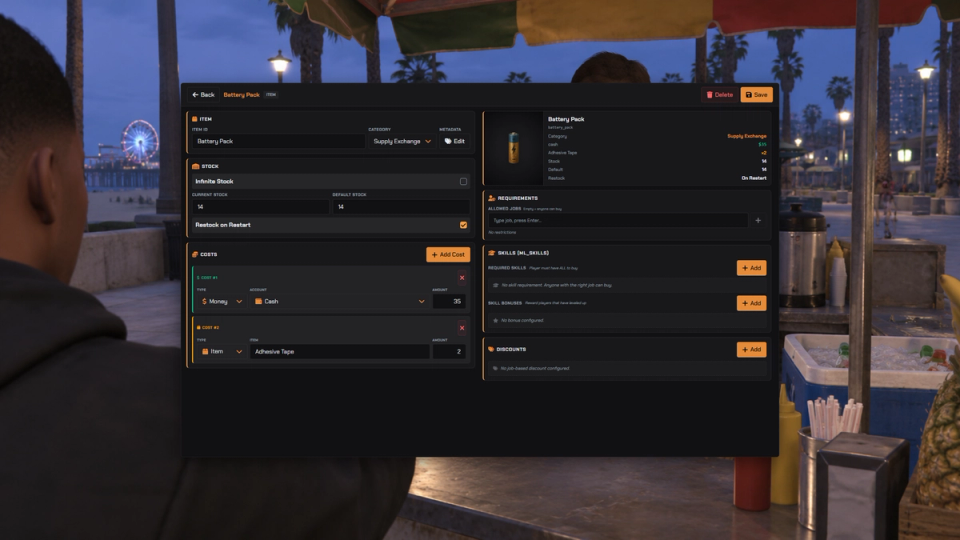Viewport: 960px width, 540px height.
Task: Open the Item type dropdown in Cost #2
Action: click(x=221, y=351)
